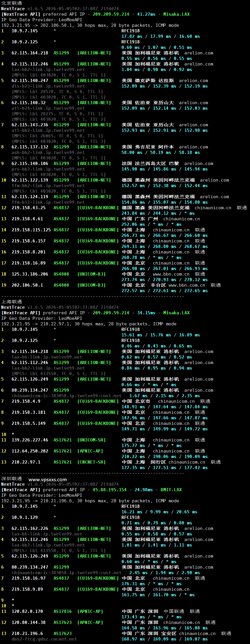Image resolution: width=250 pixels, height=644 pixels.
Task: Select hop IP 219.158.3.181
Action: pyautogui.click(x=28, y=412)
